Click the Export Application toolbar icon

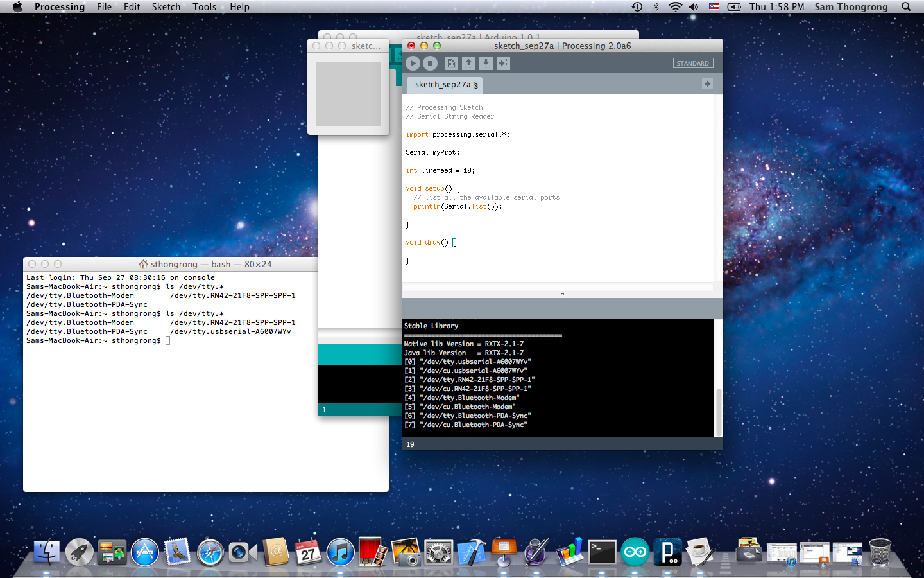[503, 63]
